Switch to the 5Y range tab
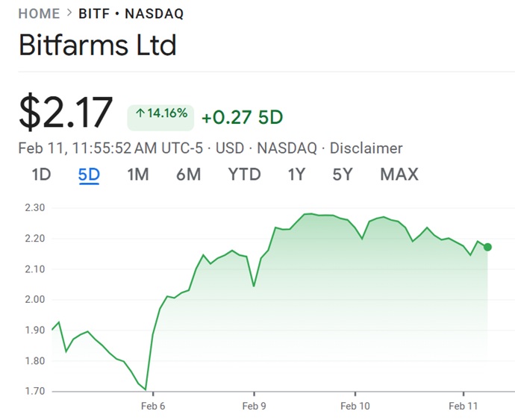Viewport: 515px width, 420px height. pos(343,175)
